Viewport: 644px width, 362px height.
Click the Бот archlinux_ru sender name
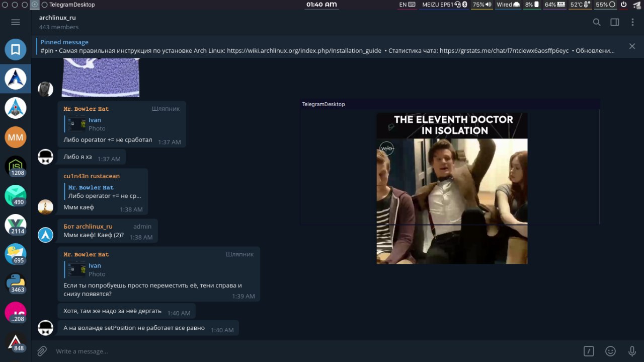[88, 227]
